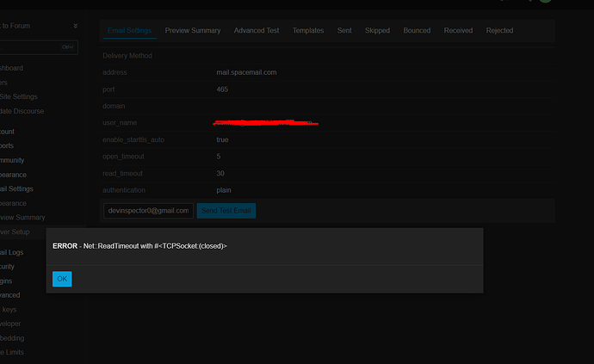Image resolution: width=594 pixels, height=364 pixels.
Task: Open Embedding sidebar item
Action: [x=12, y=338]
